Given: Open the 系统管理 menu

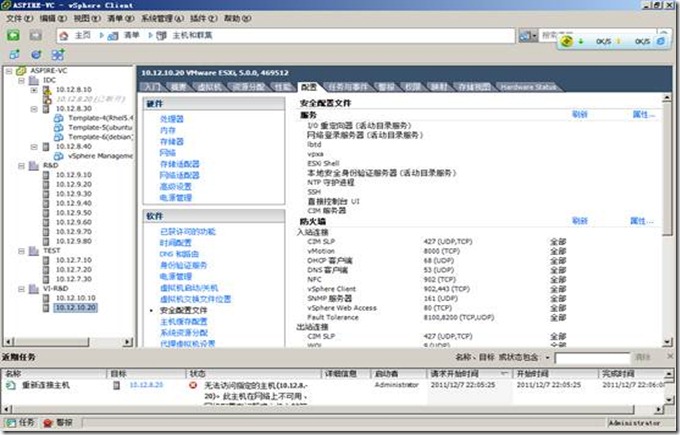Looking at the screenshot, I should tap(163, 19).
